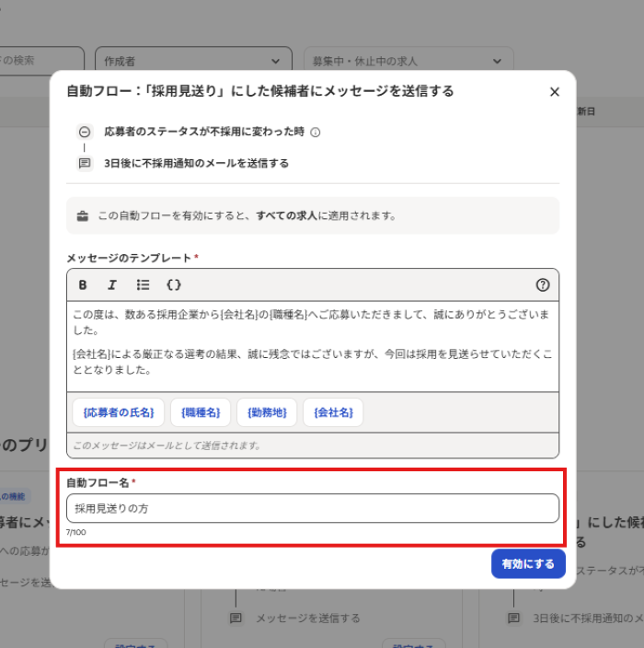644x648 pixels.
Task: Click inside the message template text body
Action: pos(312,345)
